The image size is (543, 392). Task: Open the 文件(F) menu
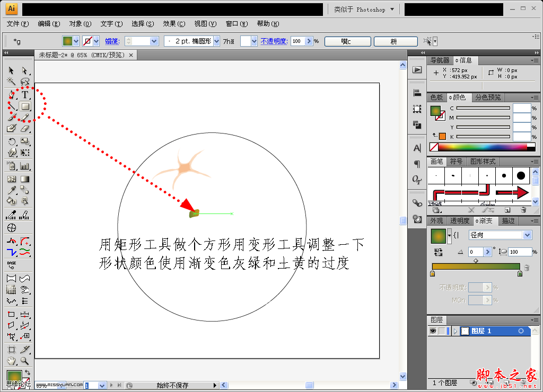click(17, 23)
